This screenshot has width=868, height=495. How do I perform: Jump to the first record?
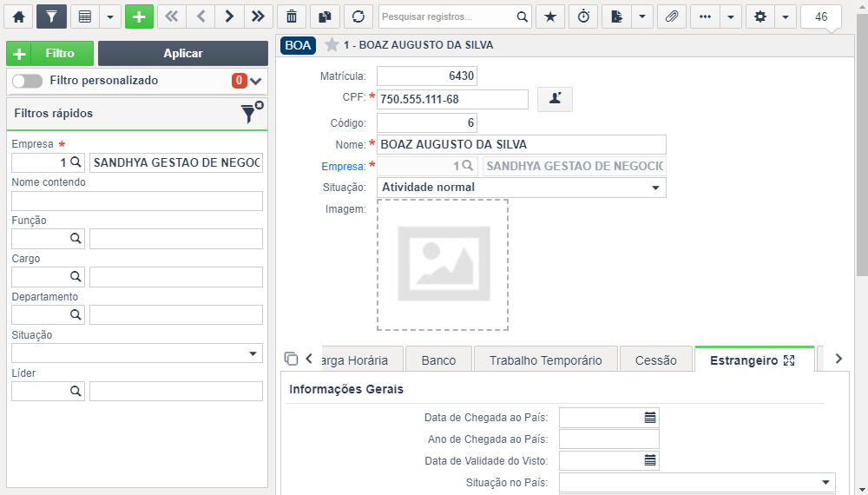(172, 16)
